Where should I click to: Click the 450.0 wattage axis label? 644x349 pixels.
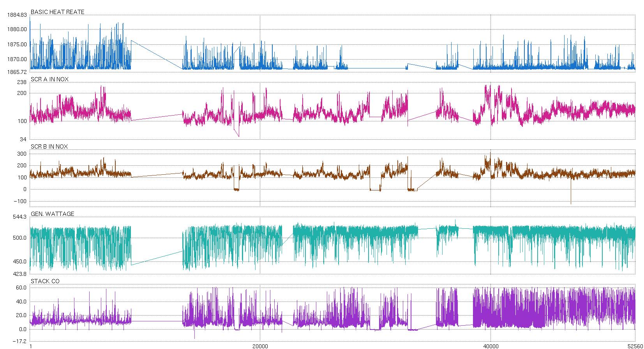pyautogui.click(x=19, y=261)
